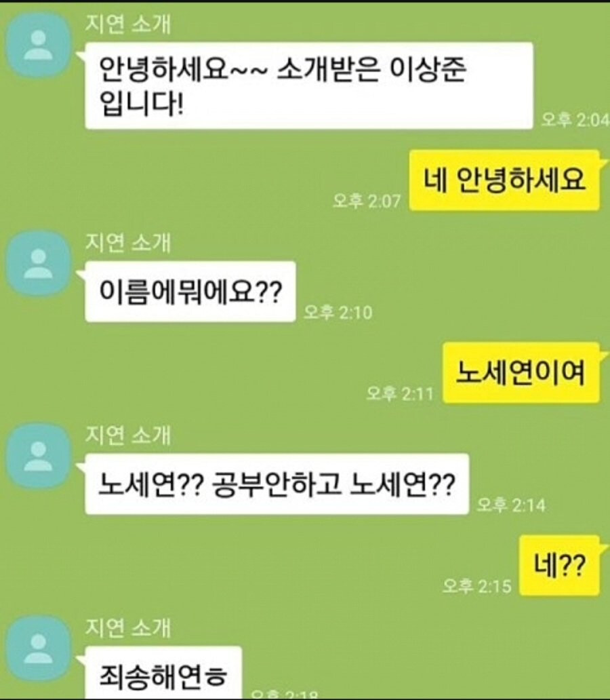Select the white bubble 이름에뭐에요??
The image size is (610, 700).
coord(190,292)
